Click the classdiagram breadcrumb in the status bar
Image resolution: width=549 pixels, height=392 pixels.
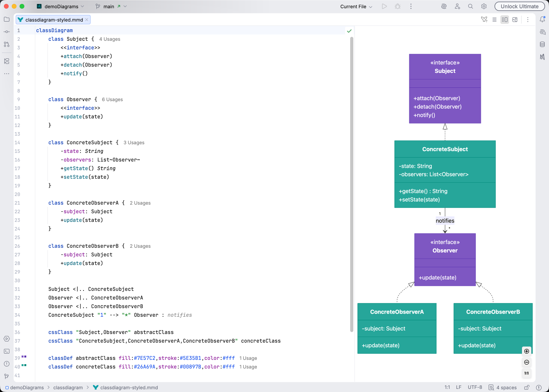coord(68,387)
